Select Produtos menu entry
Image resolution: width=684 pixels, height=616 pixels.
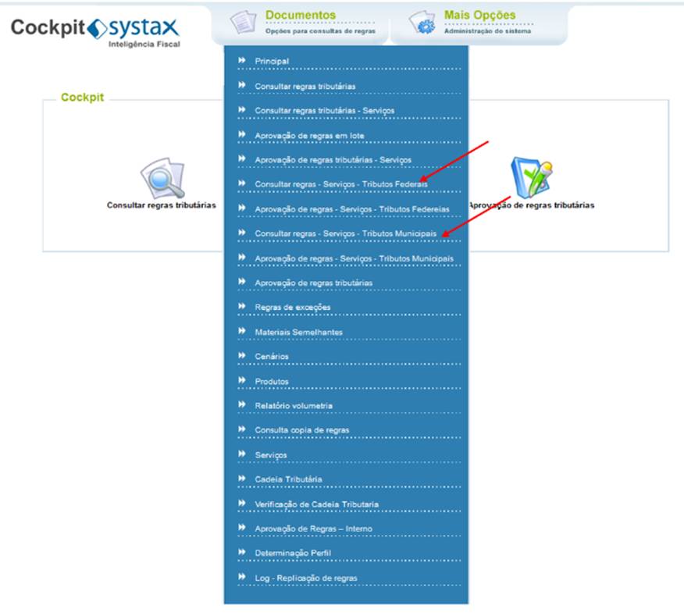tap(272, 382)
